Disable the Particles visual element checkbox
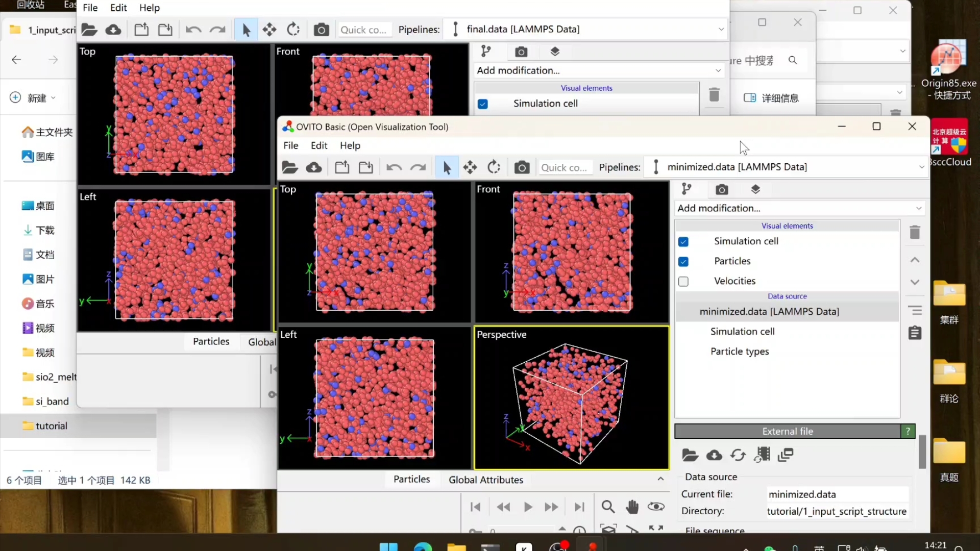Screen dimensions: 980x551 coord(683,261)
